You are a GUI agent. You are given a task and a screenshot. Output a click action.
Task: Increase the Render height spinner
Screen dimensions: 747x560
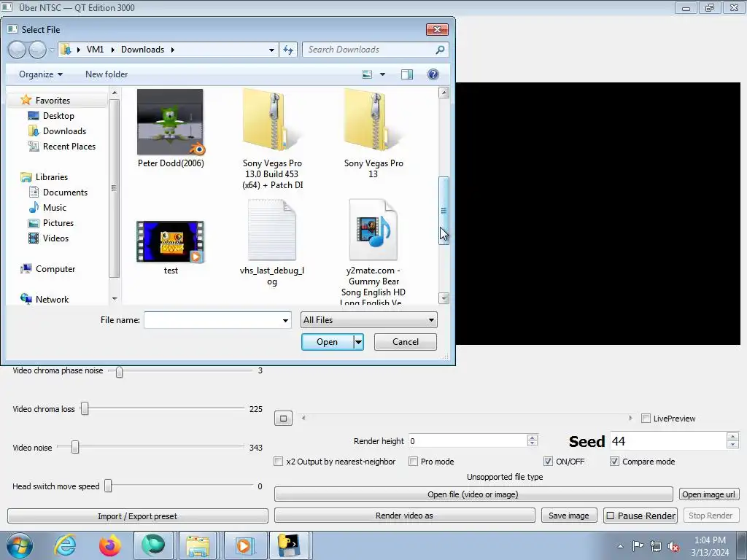532,437
